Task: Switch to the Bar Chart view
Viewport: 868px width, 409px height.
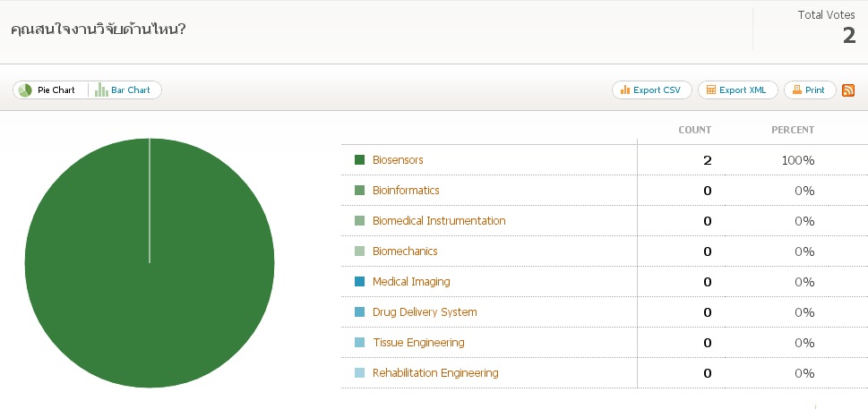Action: (x=125, y=90)
